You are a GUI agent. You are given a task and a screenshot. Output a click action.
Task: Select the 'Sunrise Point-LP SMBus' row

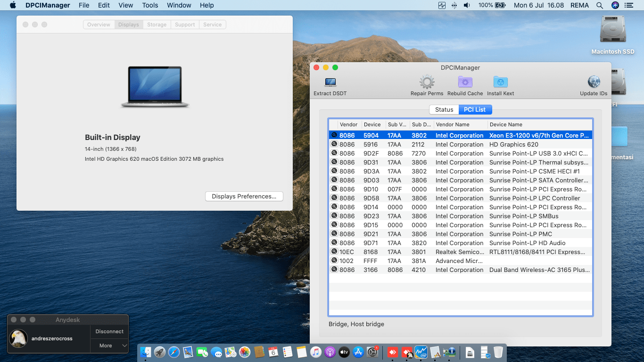point(460,216)
